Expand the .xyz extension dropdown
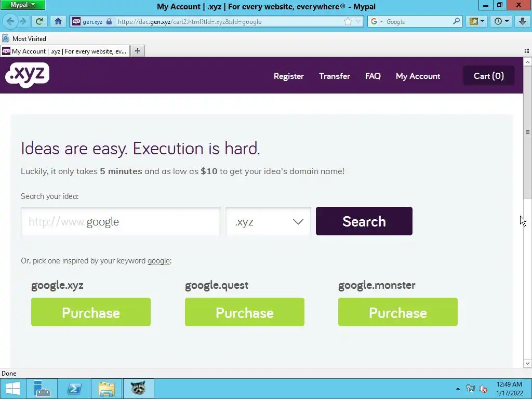Image resolution: width=532 pixels, height=399 pixels. (x=268, y=221)
